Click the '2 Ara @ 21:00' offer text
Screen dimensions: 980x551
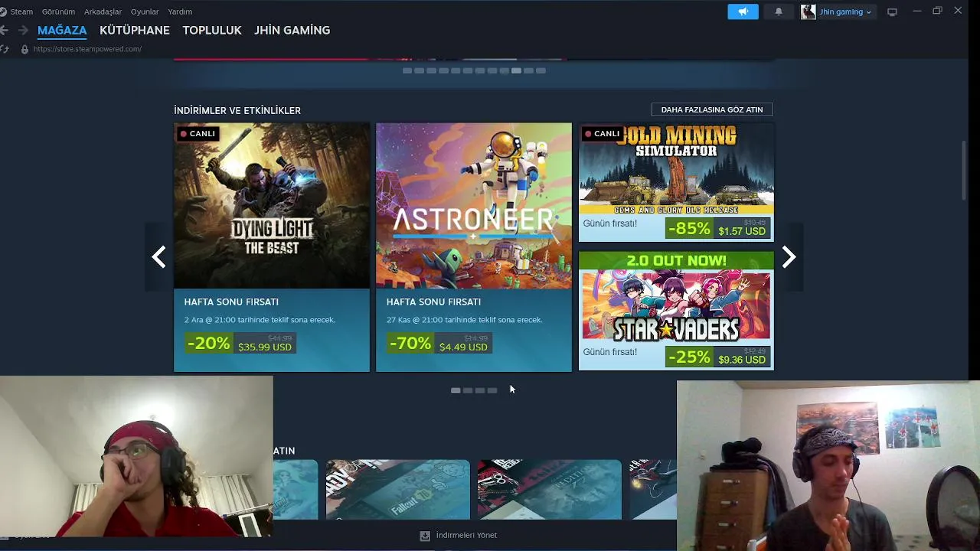pos(260,320)
